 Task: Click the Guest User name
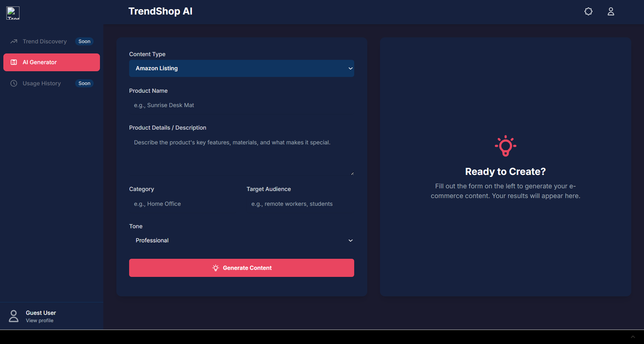pos(41,313)
